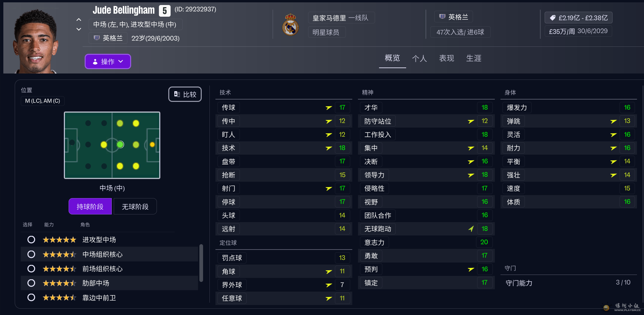Click the down chevron for next player

79,29
